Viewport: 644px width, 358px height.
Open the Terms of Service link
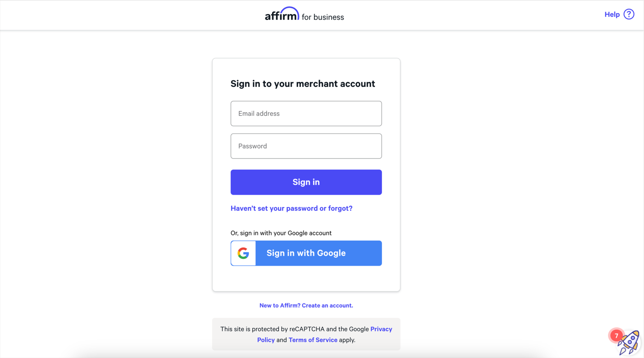[x=313, y=340]
